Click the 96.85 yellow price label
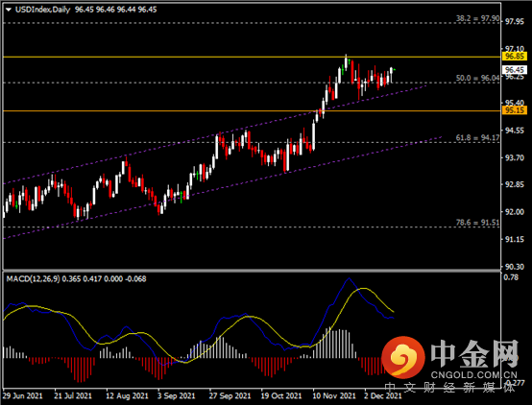Image resolution: width=532 pixels, height=405 pixels. point(515,57)
